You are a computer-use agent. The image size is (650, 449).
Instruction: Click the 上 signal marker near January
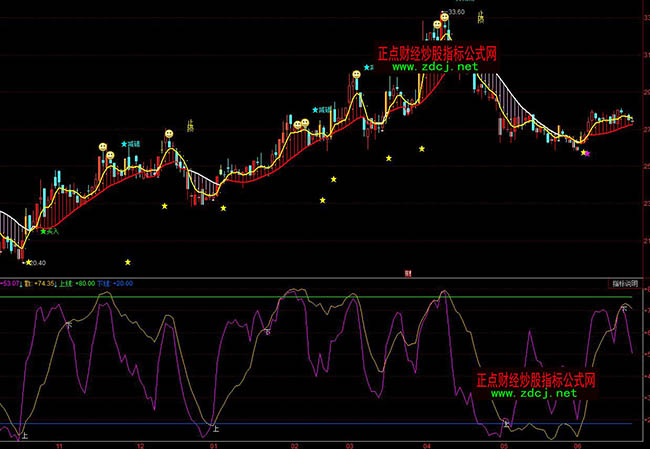(x=215, y=428)
